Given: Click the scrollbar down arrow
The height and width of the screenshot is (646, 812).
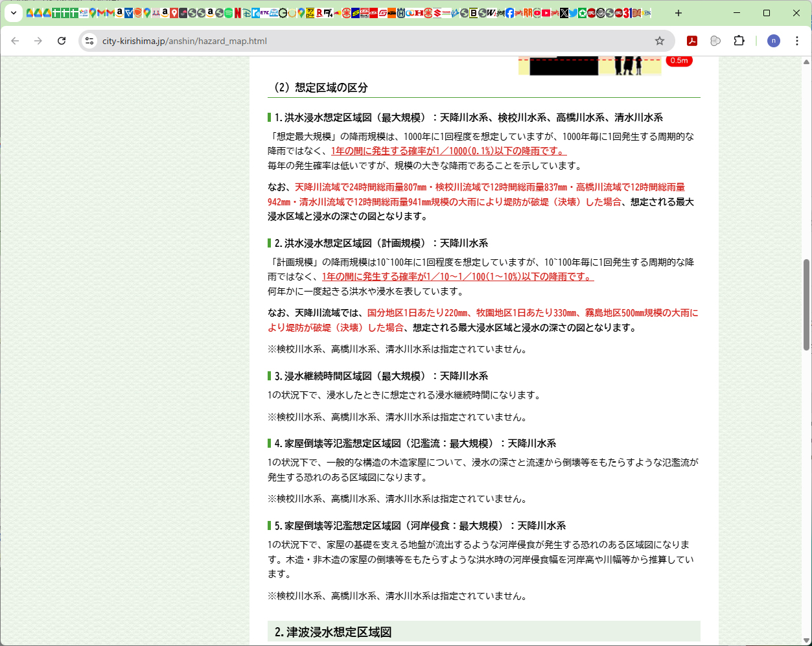Looking at the screenshot, I should [x=806, y=640].
